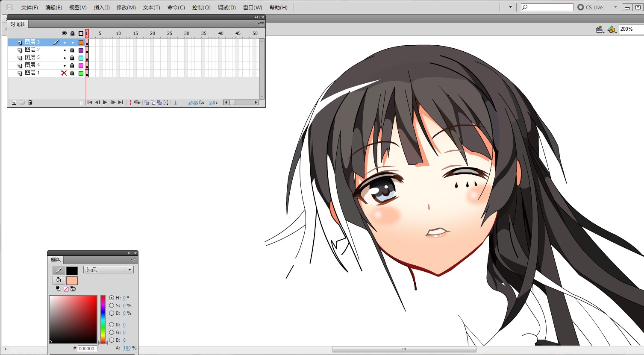Show the hidden layer 图层 1
Image resolution: width=644 pixels, height=355 pixels.
pyautogui.click(x=64, y=73)
